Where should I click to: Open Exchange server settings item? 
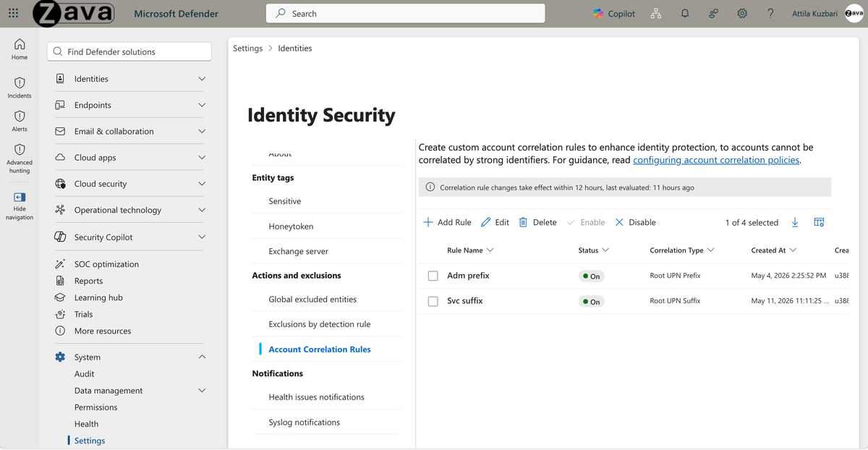coord(326,252)
